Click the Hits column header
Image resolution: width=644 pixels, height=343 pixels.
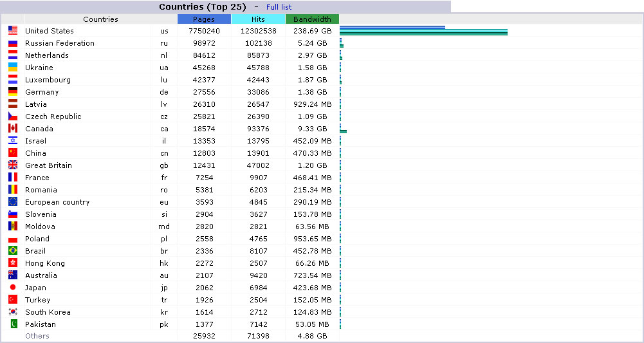point(258,19)
